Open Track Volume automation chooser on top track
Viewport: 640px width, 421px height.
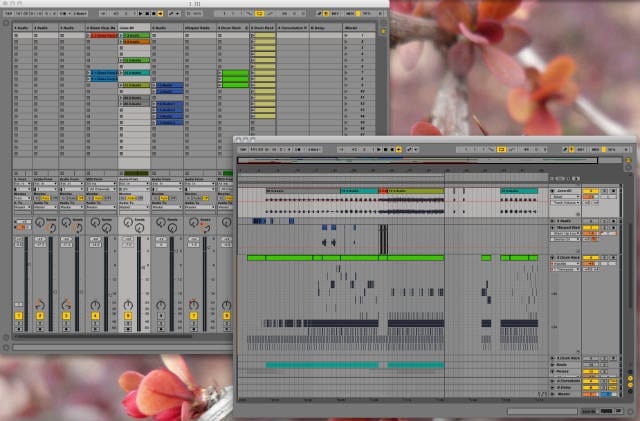(x=566, y=203)
